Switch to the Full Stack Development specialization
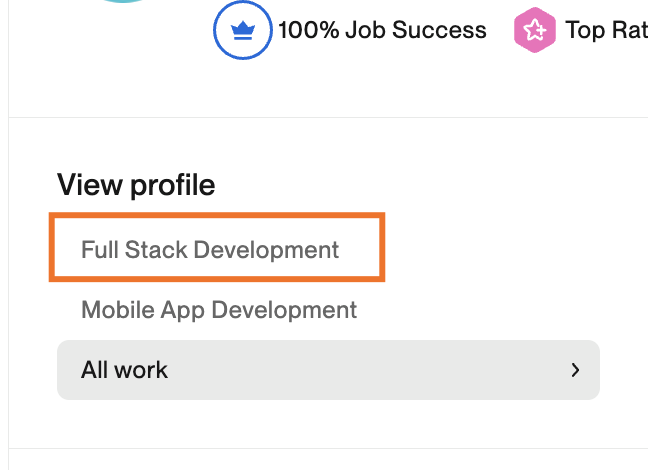 210,249
